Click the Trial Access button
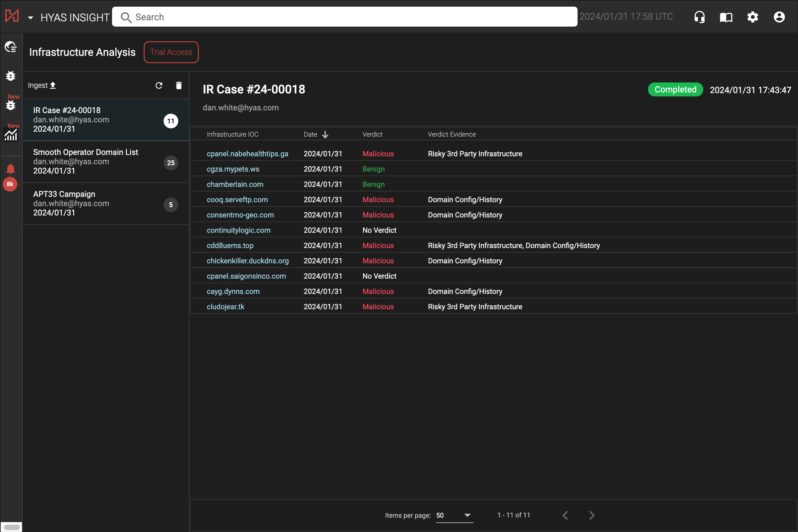This screenshot has height=532, width=798. 171,52
